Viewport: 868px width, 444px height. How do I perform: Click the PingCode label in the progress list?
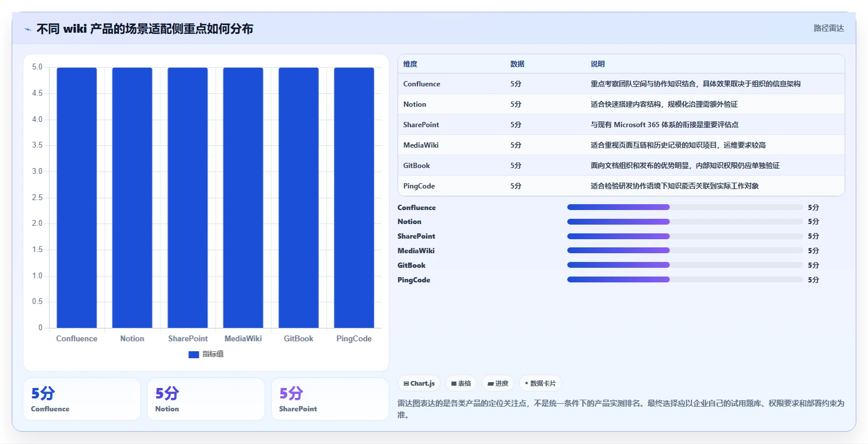(414, 280)
